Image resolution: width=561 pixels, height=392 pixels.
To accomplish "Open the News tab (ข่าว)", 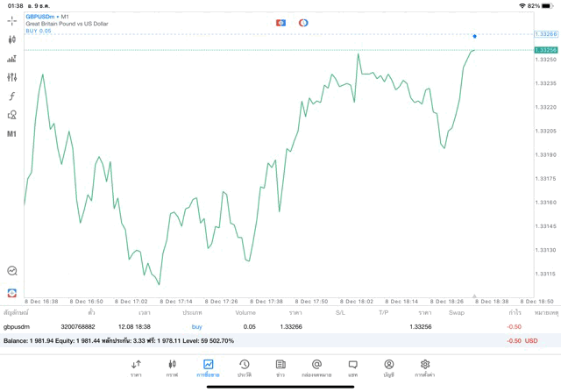I will pos(280,367).
